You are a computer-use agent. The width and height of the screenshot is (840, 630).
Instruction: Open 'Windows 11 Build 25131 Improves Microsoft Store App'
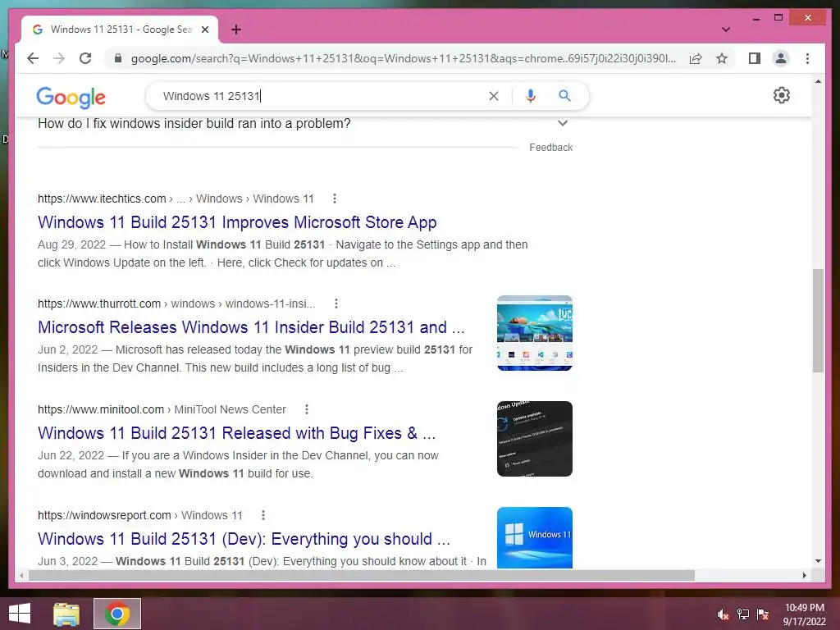click(x=237, y=221)
